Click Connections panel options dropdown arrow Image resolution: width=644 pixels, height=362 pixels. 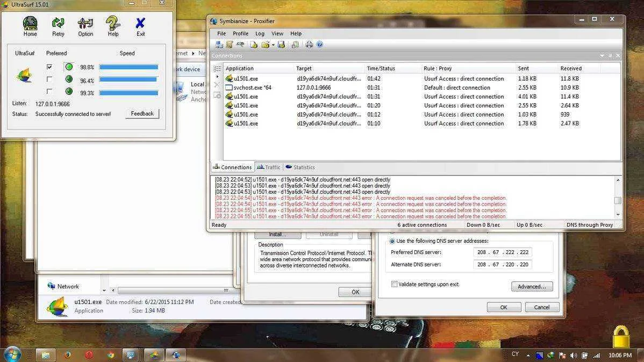(x=602, y=55)
